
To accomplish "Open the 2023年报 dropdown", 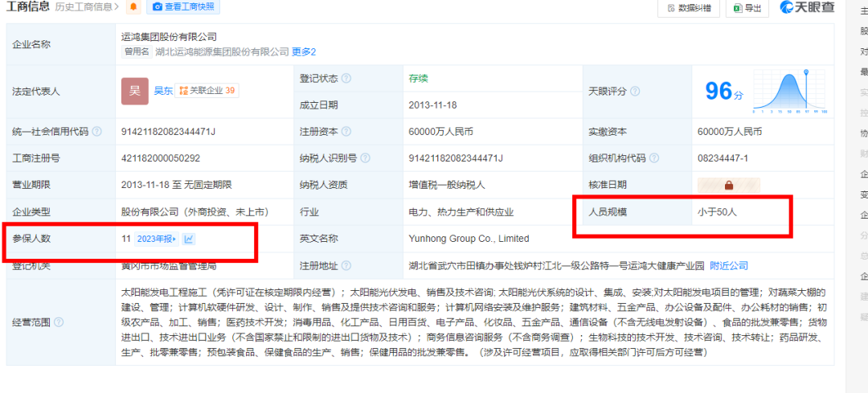I will (x=157, y=239).
